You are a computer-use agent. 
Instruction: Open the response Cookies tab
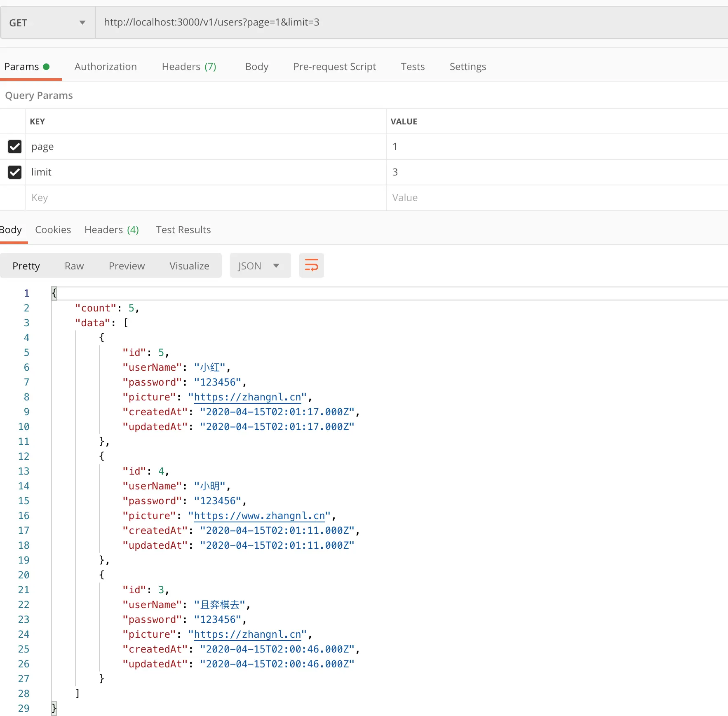(53, 230)
